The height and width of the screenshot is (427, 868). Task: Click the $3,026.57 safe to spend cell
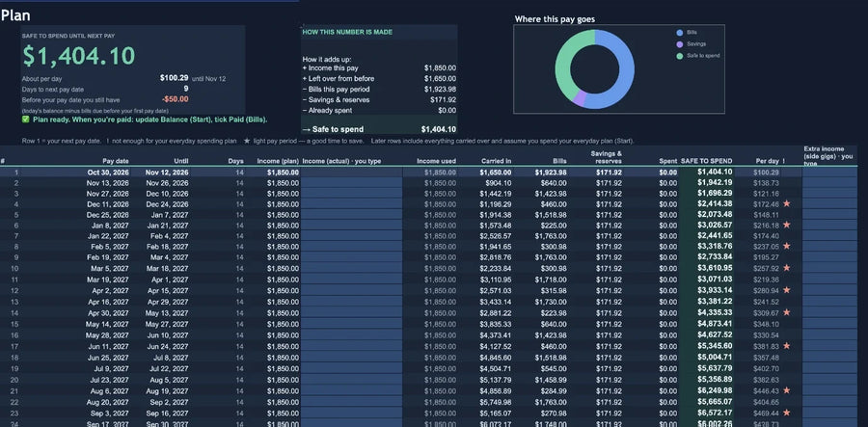[715, 226]
